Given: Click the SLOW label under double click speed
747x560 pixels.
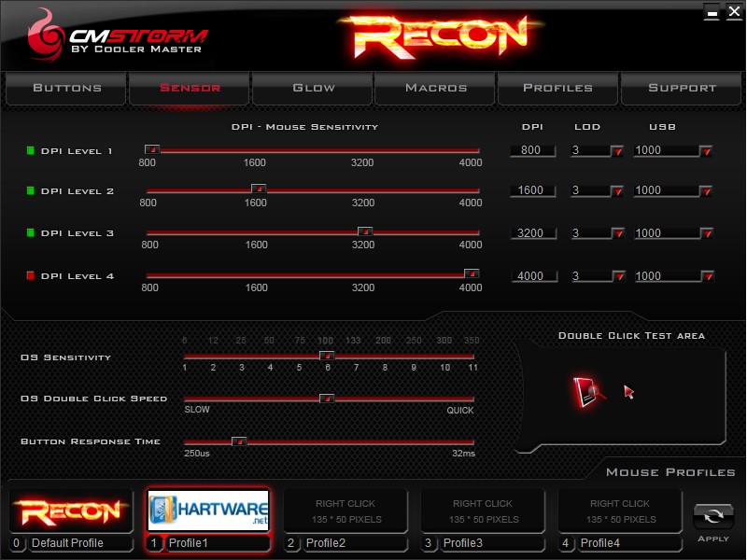Looking at the screenshot, I should (197, 410).
